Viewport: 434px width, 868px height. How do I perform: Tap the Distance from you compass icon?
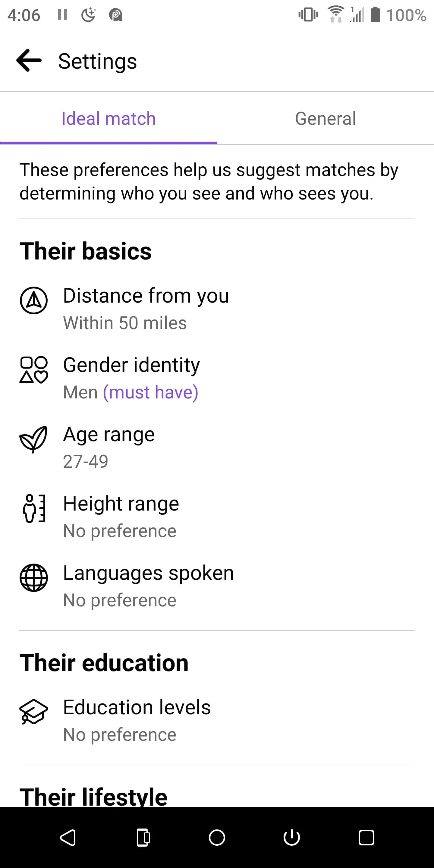point(34,300)
